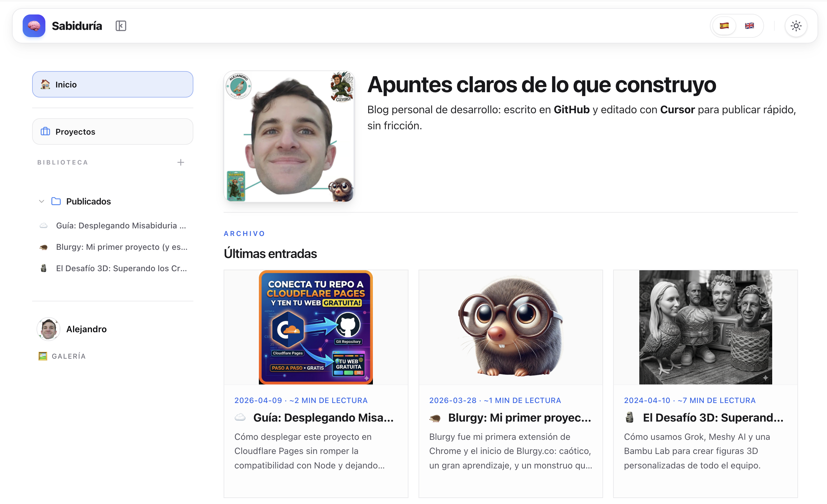Open the 3D figures post thumbnail
827x504 pixels.
pyautogui.click(x=705, y=327)
